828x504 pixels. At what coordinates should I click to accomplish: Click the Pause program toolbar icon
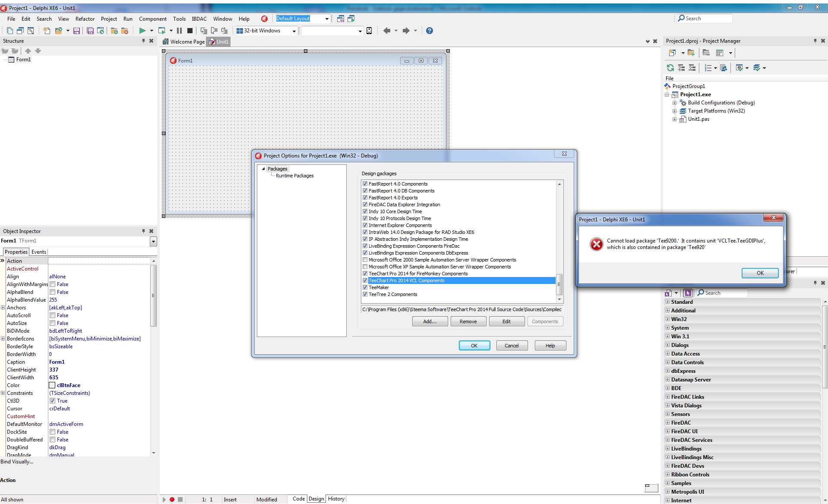tap(180, 31)
